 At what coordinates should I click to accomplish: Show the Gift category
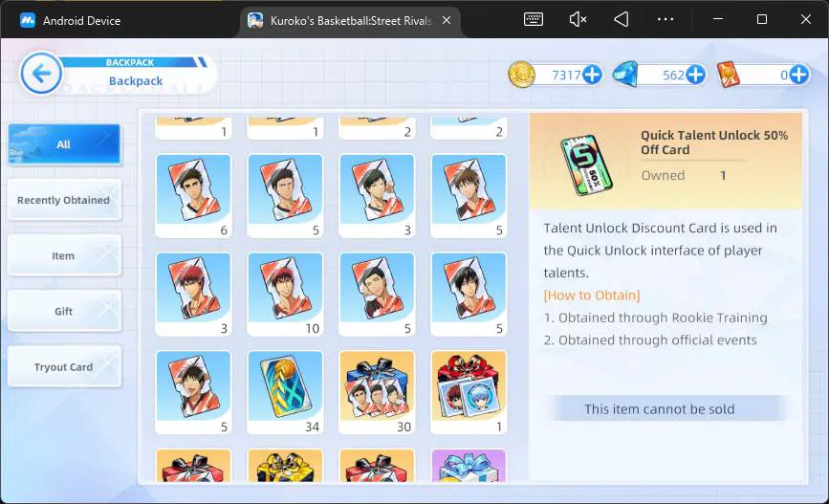coord(64,311)
